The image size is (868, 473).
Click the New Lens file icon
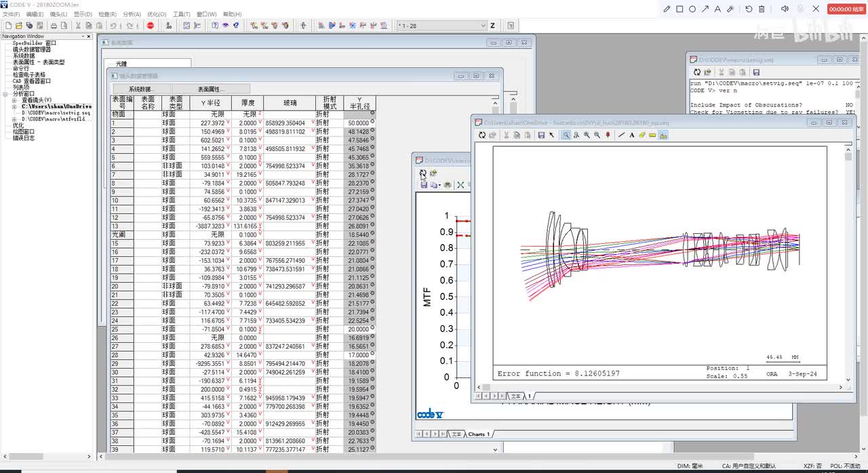coord(7,26)
